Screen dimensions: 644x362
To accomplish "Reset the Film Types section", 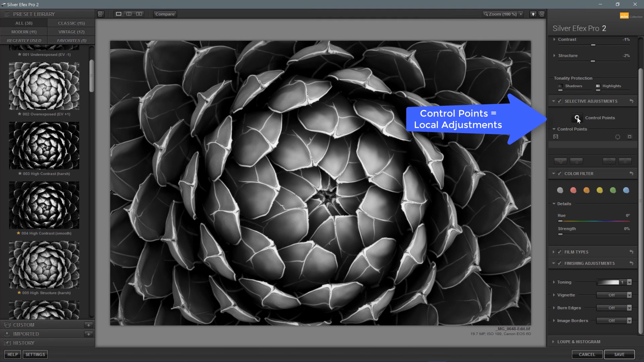I will pyautogui.click(x=631, y=252).
